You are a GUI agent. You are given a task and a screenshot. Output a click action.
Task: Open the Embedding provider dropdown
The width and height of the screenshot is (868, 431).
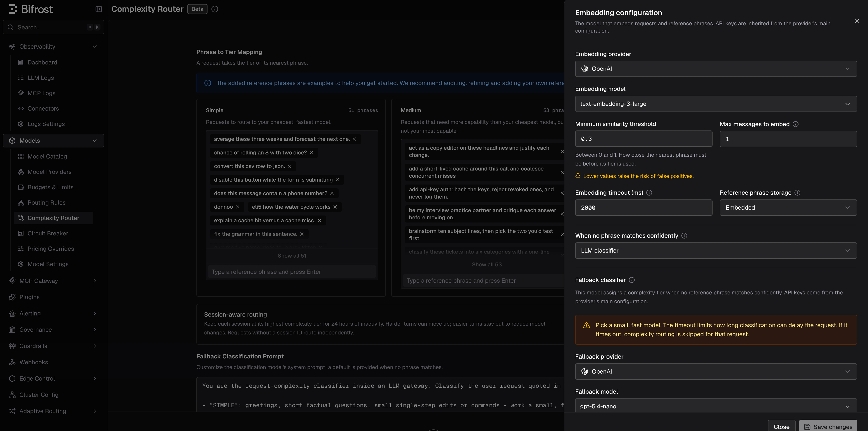point(716,69)
